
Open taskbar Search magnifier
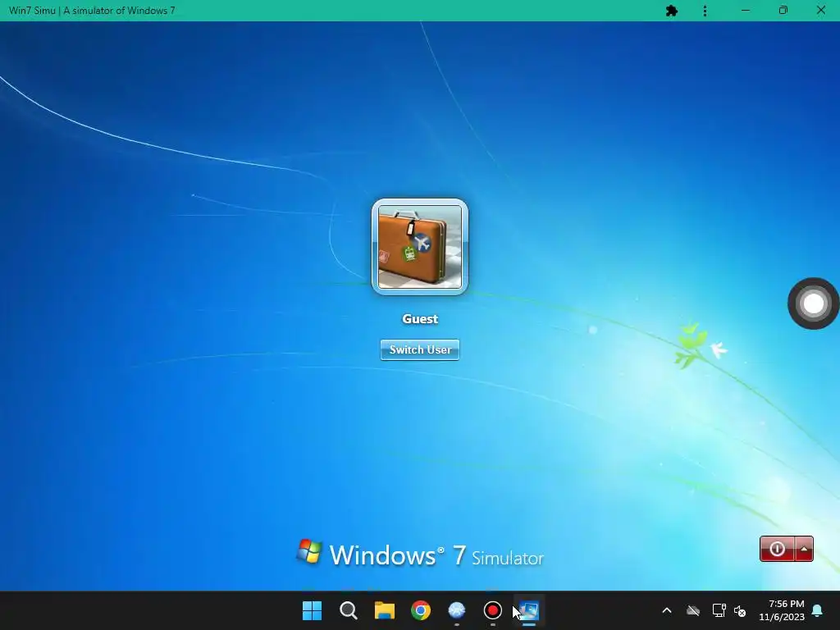pyautogui.click(x=348, y=610)
